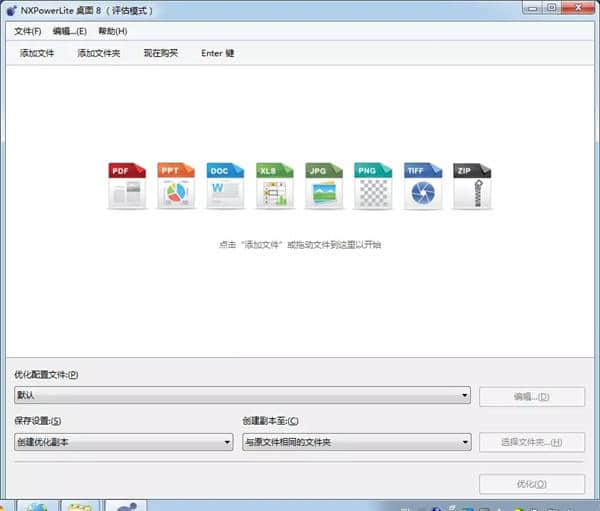
Task: Click the DOC file type icon
Action: [x=225, y=186]
